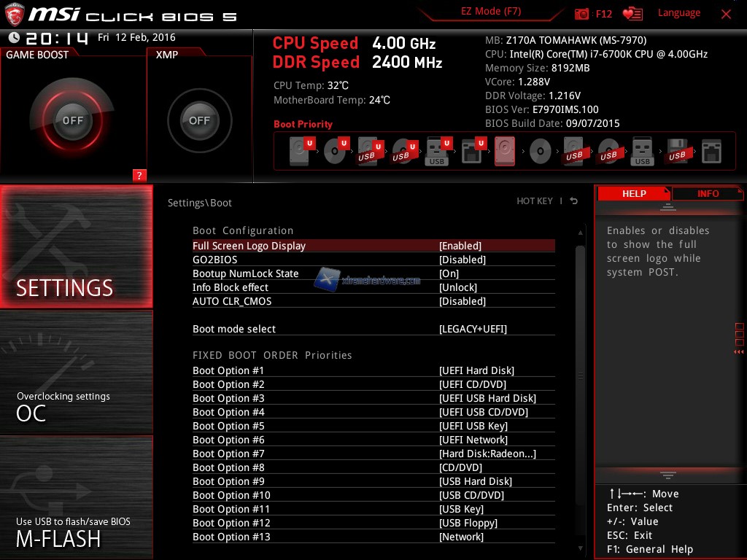Viewport: 747px width, 560px height.
Task: Open Boot Option #1 UEFI Hard Disk list
Action: [476, 370]
